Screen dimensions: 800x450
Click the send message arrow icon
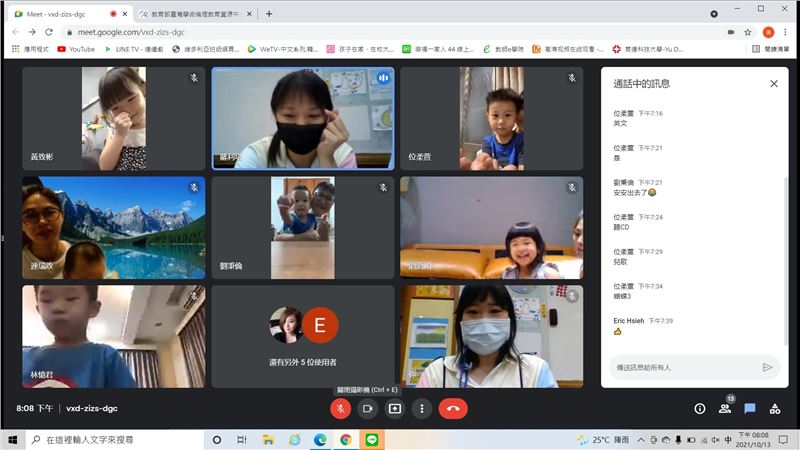click(767, 367)
